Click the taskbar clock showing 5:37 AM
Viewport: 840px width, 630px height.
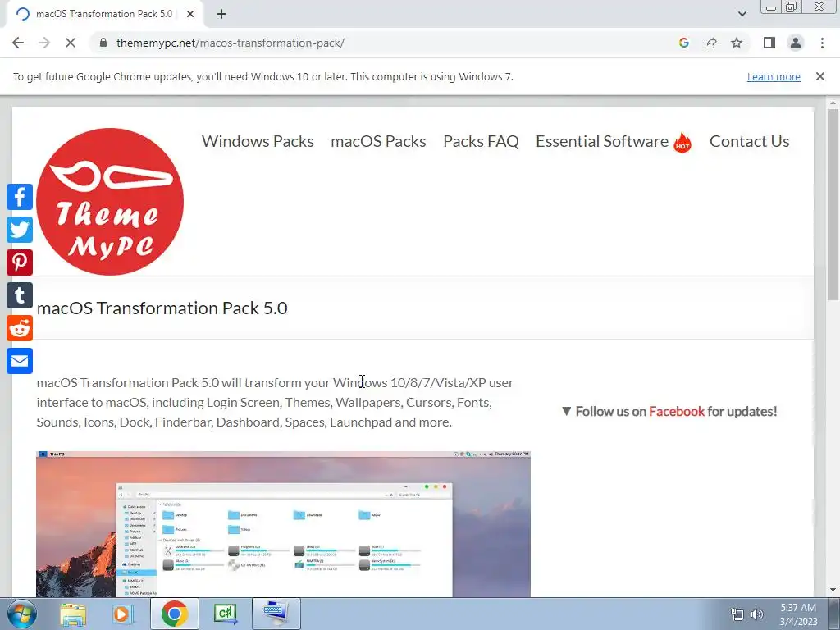(x=798, y=614)
